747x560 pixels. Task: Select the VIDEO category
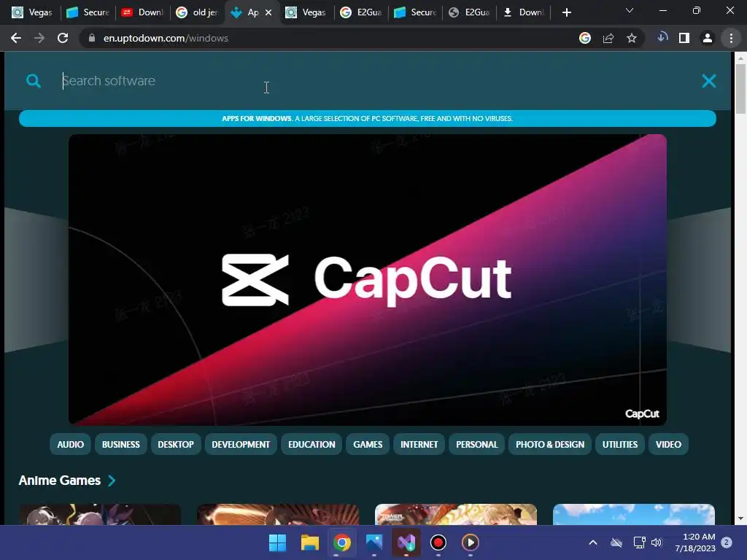[668, 444]
